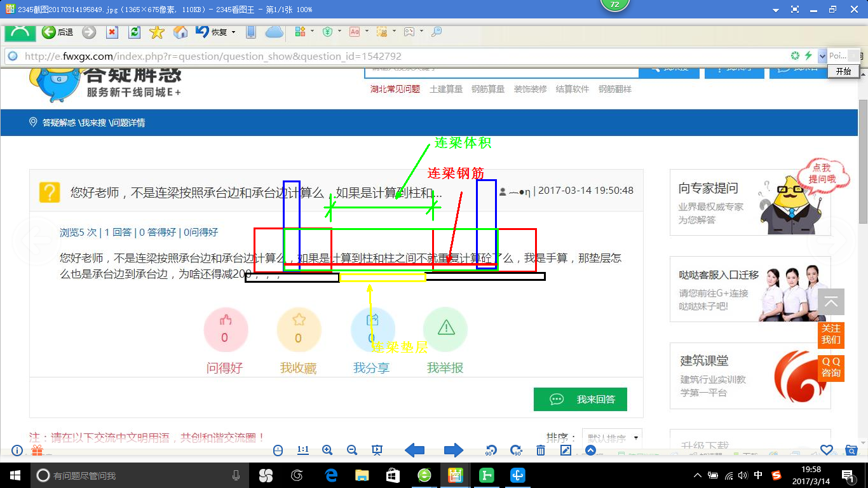
Task: Open the image editor pencil icon
Action: (566, 450)
